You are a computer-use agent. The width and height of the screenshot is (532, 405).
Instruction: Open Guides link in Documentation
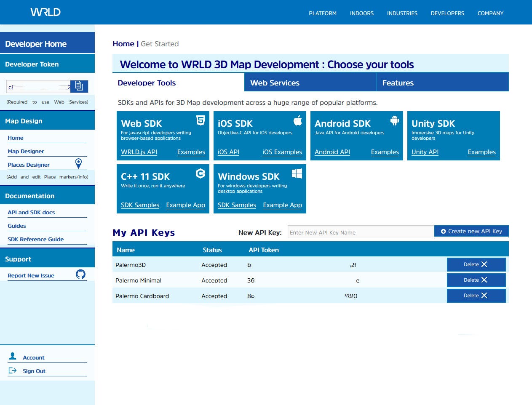17,226
